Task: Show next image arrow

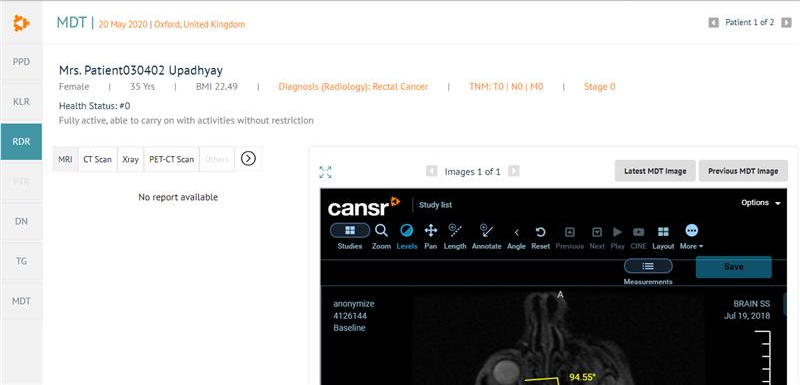Action: (514, 171)
